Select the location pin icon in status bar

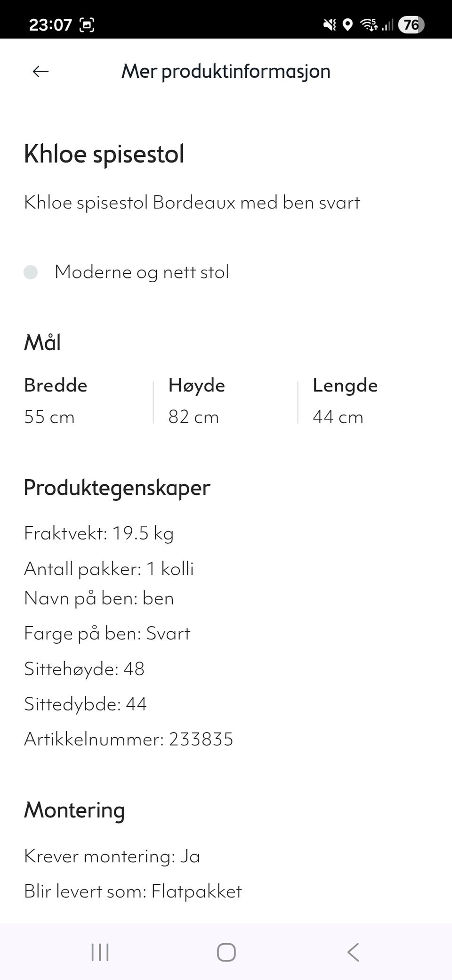coord(347,24)
